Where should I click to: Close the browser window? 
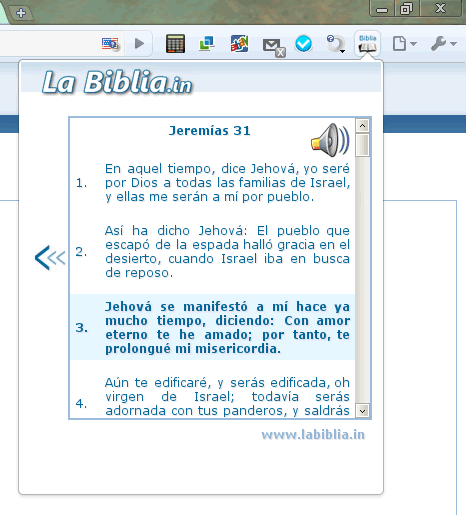pos(441,8)
